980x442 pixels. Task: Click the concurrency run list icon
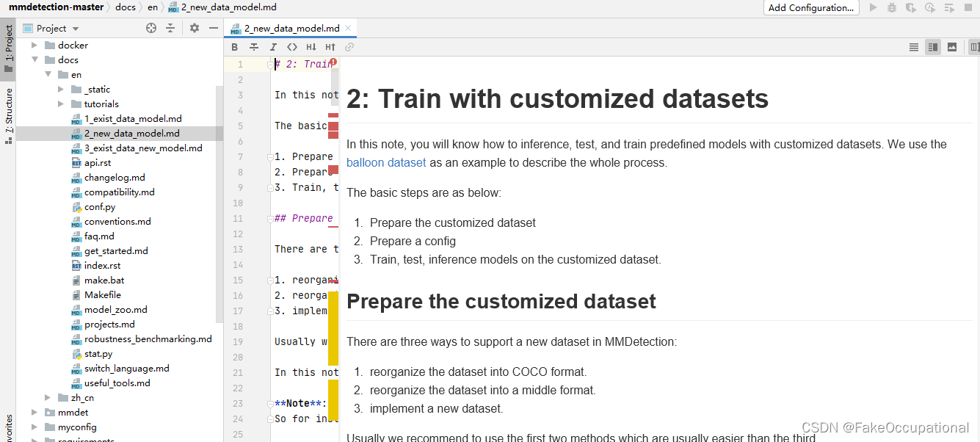pyautogui.click(x=949, y=7)
